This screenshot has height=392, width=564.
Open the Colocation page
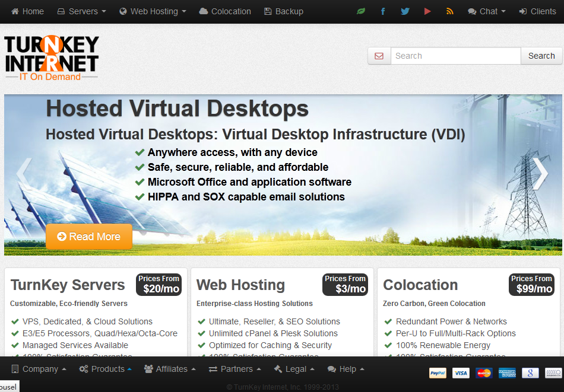point(225,11)
